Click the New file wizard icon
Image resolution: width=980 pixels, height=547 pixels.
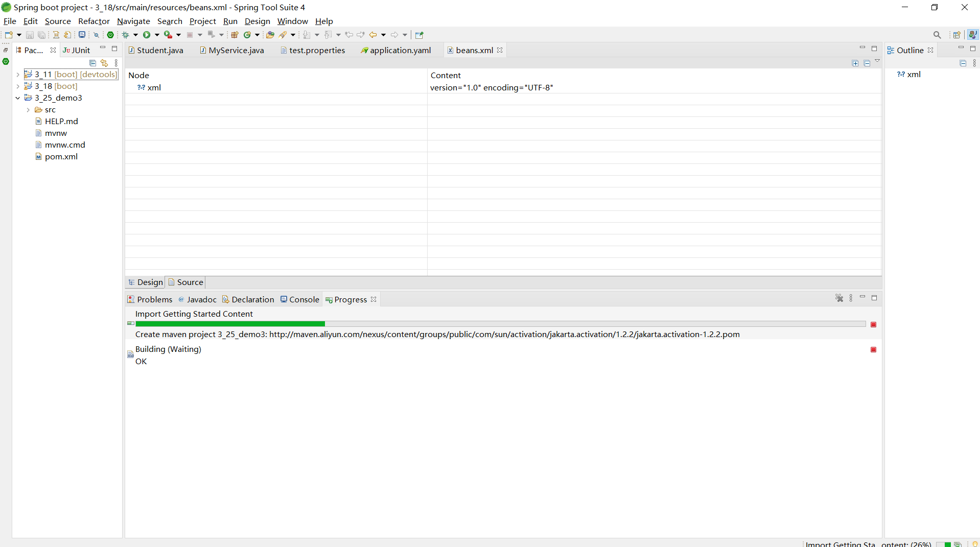(x=9, y=35)
